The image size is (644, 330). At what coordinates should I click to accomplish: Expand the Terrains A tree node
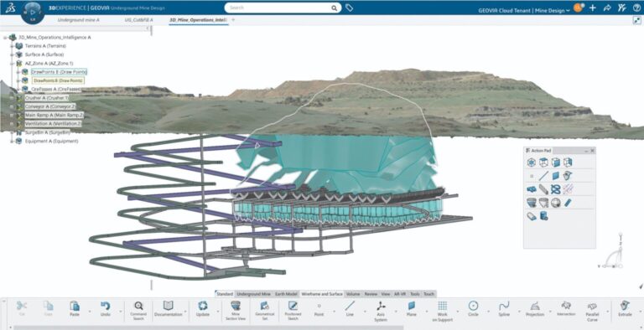click(13, 46)
